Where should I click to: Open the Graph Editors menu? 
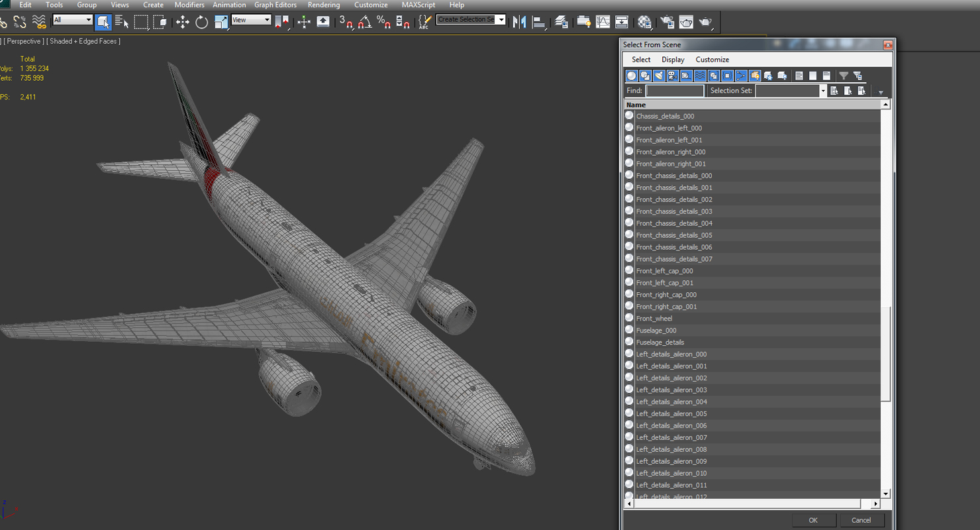point(275,5)
